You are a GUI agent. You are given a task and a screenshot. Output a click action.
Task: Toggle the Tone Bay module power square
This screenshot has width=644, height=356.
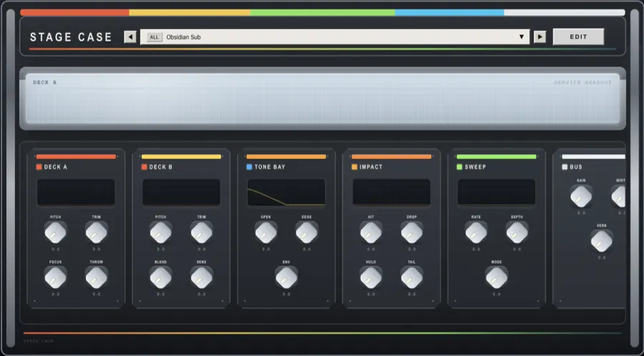tap(249, 167)
